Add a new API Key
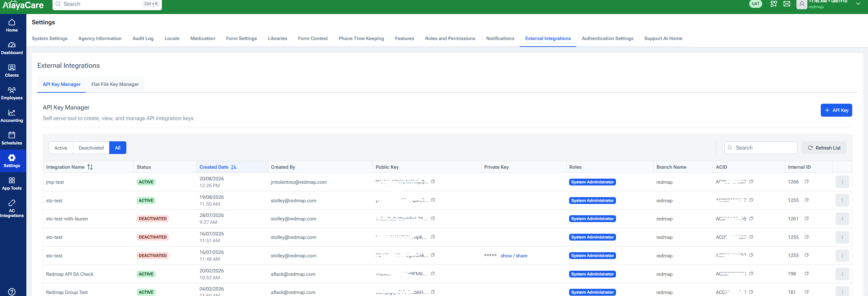The width and height of the screenshot is (868, 296). (x=836, y=110)
